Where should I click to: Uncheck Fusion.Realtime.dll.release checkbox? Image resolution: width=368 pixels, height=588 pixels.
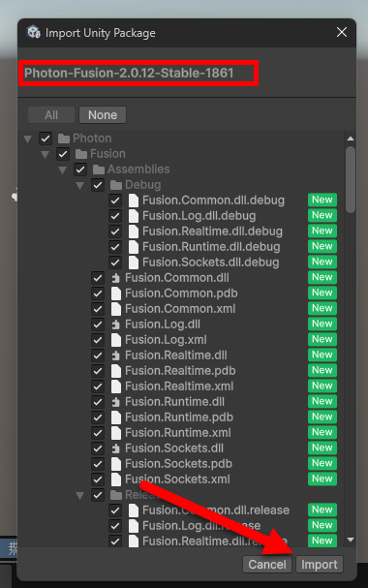(x=115, y=542)
